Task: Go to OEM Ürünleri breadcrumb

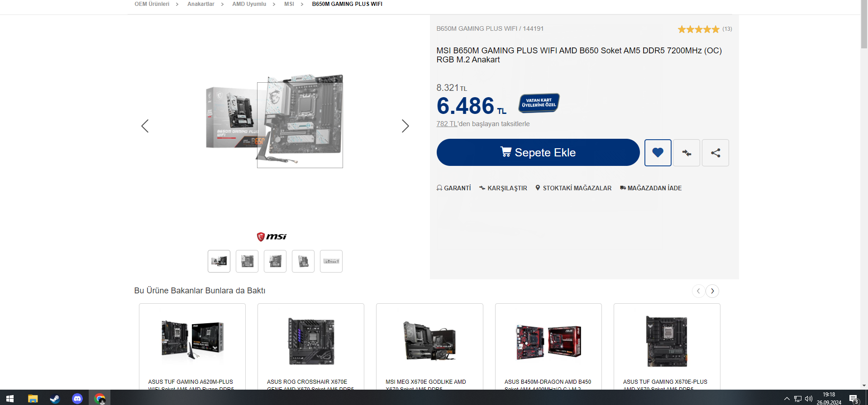Action: pos(152,4)
